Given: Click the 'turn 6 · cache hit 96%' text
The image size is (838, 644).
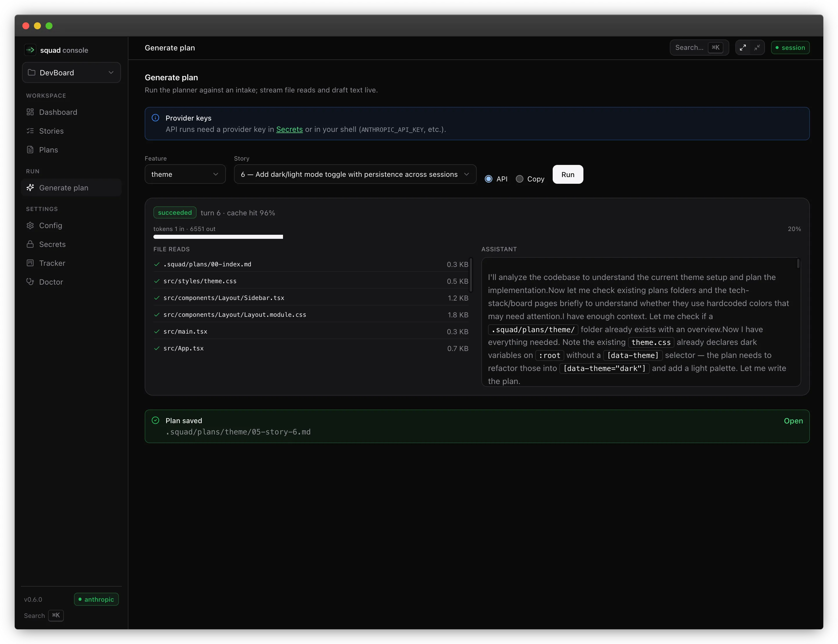Looking at the screenshot, I should click(238, 213).
